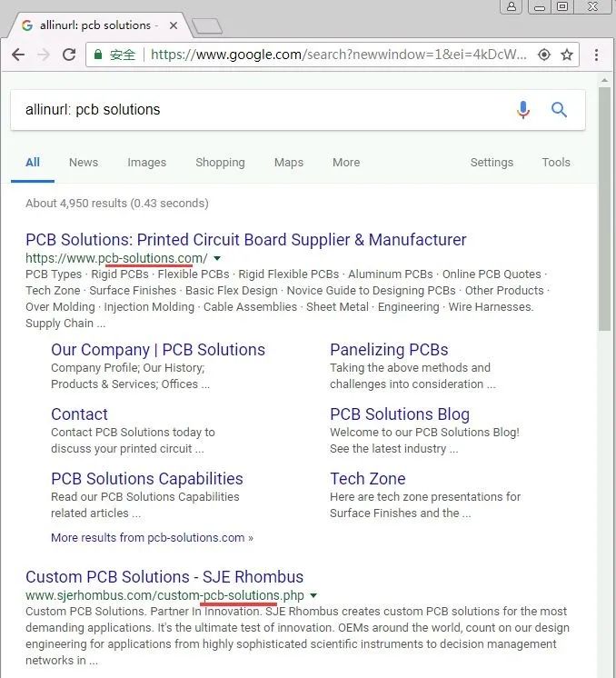The width and height of the screenshot is (616, 678).
Task: Click the snippet starting "Custom PCB Solutions. Partner In"
Action: click(x=297, y=635)
